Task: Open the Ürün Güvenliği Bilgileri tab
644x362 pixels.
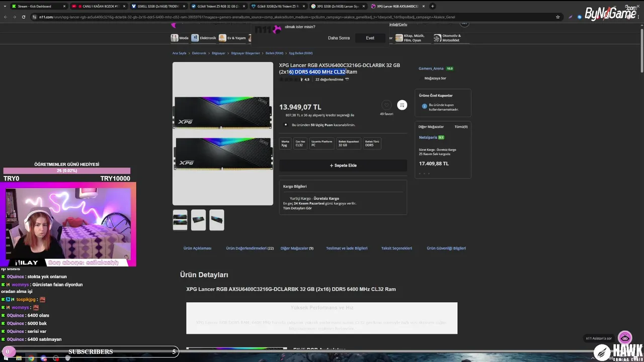Action: point(446,248)
